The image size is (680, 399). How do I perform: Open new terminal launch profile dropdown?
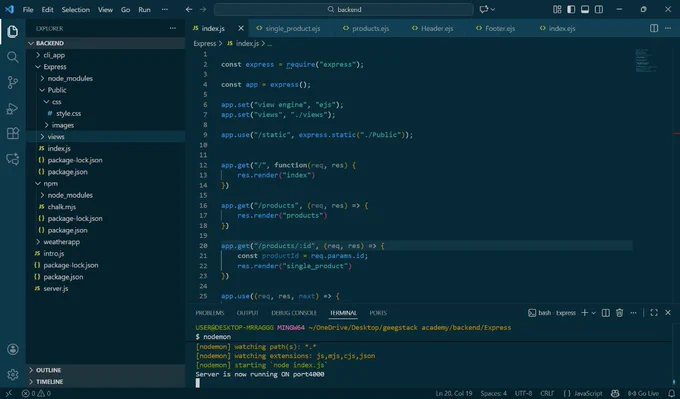[x=594, y=313]
